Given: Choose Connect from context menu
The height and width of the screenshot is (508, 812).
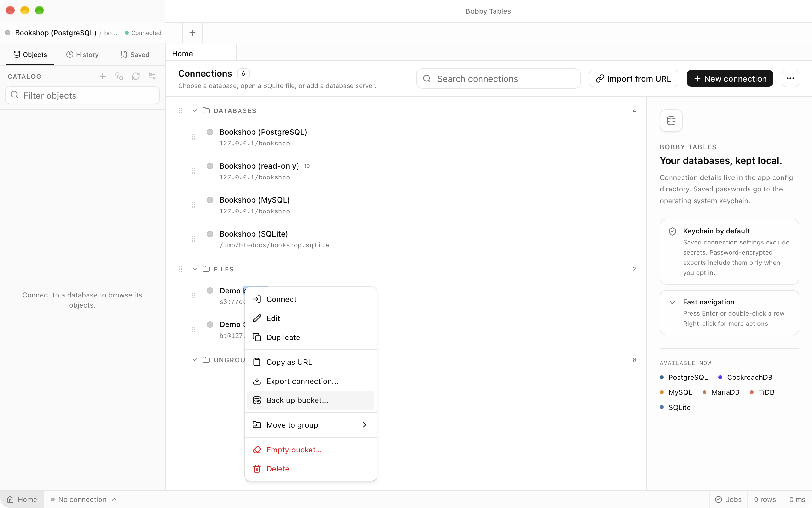Looking at the screenshot, I should click(311, 299).
